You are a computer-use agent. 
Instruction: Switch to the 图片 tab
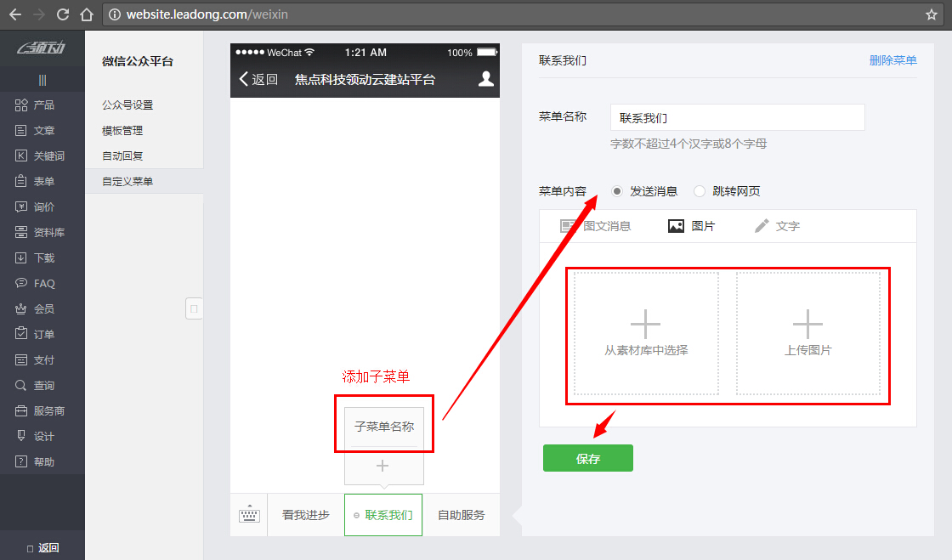691,226
